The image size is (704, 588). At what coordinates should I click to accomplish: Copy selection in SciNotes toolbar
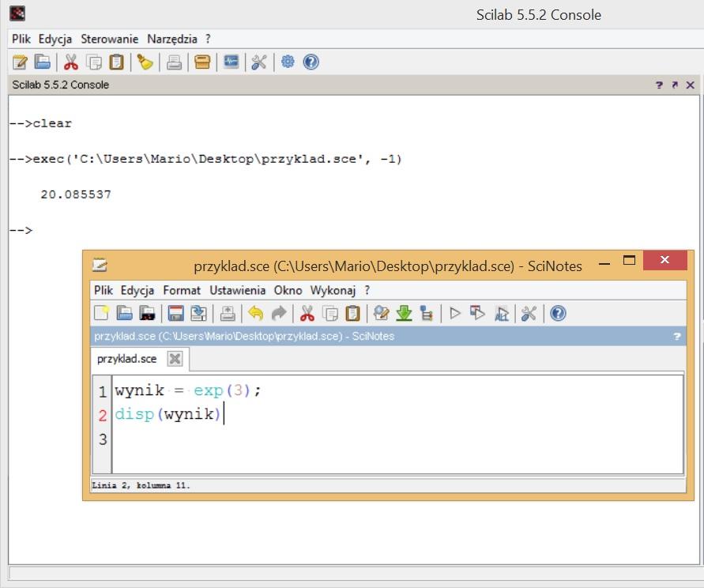click(330, 313)
